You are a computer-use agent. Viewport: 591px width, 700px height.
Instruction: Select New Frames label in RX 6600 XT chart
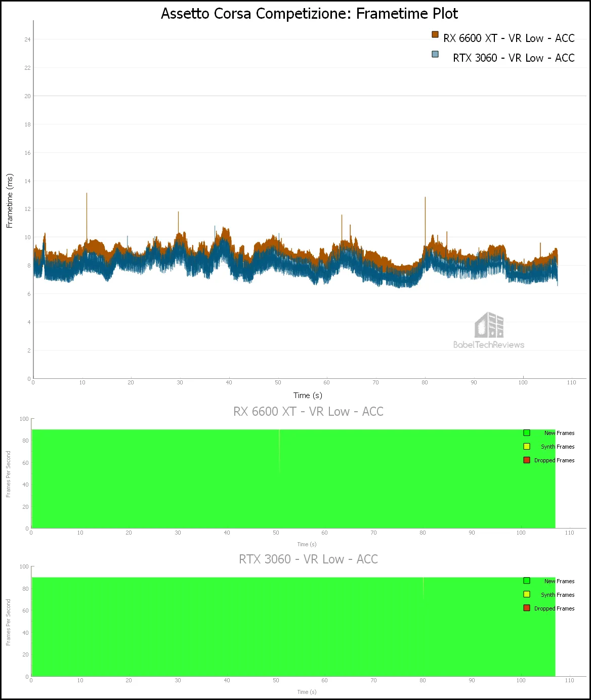tap(560, 433)
